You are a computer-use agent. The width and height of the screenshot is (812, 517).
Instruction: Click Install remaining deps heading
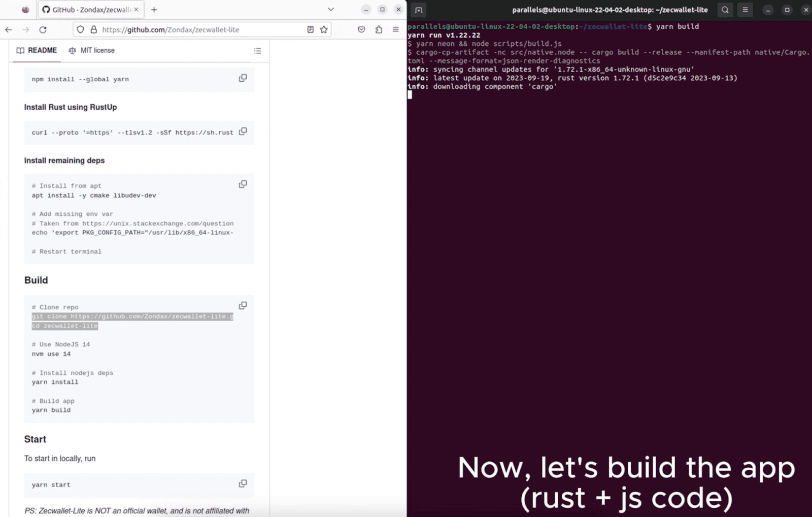64,160
